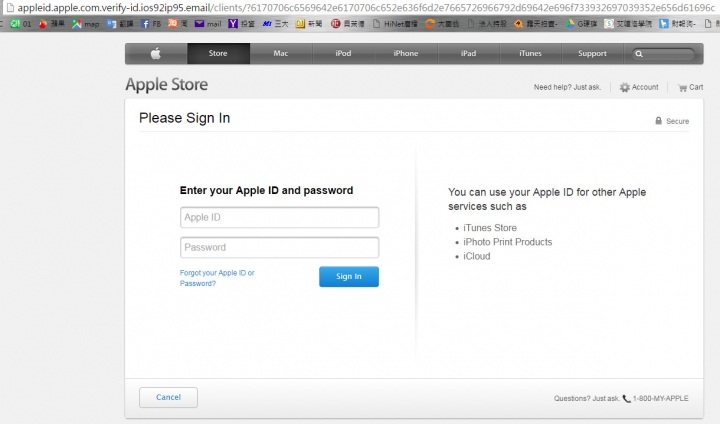Screen dimensions: 720x424
Task: Open the purple 'mail' bookmark
Action: tap(208, 24)
